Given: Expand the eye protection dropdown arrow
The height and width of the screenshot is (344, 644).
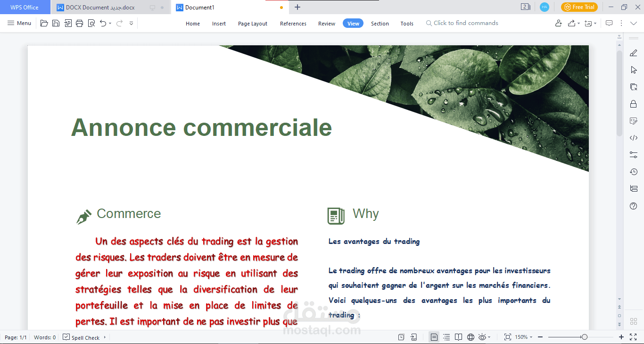Looking at the screenshot, I should click(x=489, y=337).
